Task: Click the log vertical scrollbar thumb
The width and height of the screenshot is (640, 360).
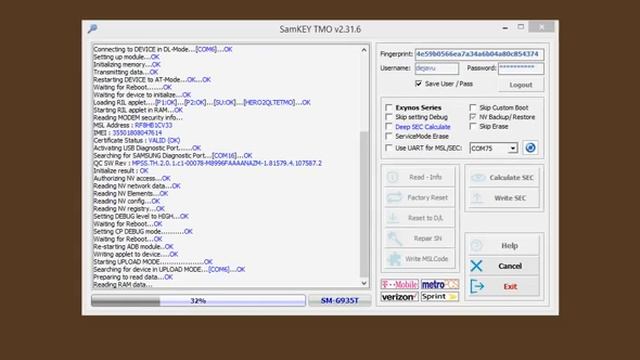Action: 364,204
